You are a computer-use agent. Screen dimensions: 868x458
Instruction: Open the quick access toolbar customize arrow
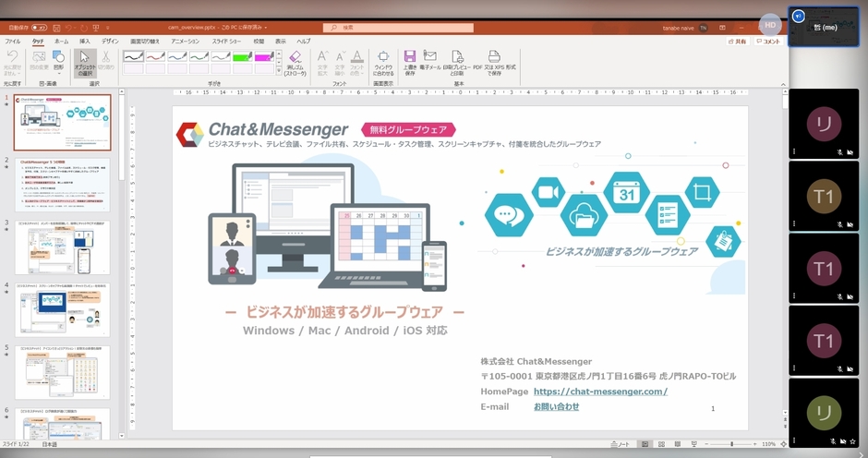tap(107, 27)
